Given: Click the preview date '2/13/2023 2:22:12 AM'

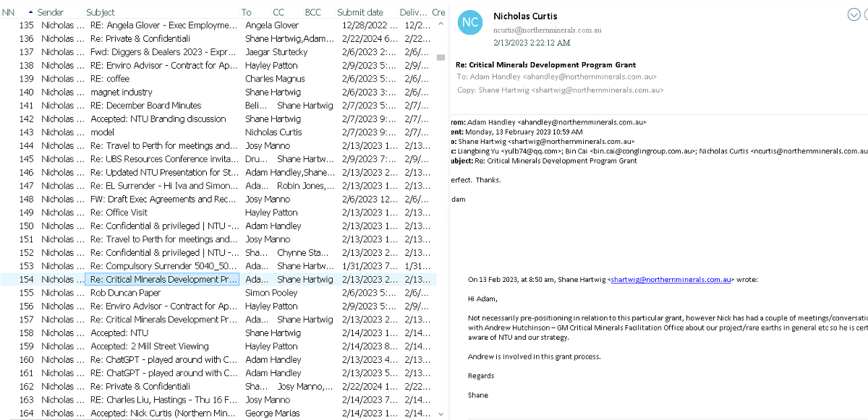Looking at the screenshot, I should pos(532,43).
